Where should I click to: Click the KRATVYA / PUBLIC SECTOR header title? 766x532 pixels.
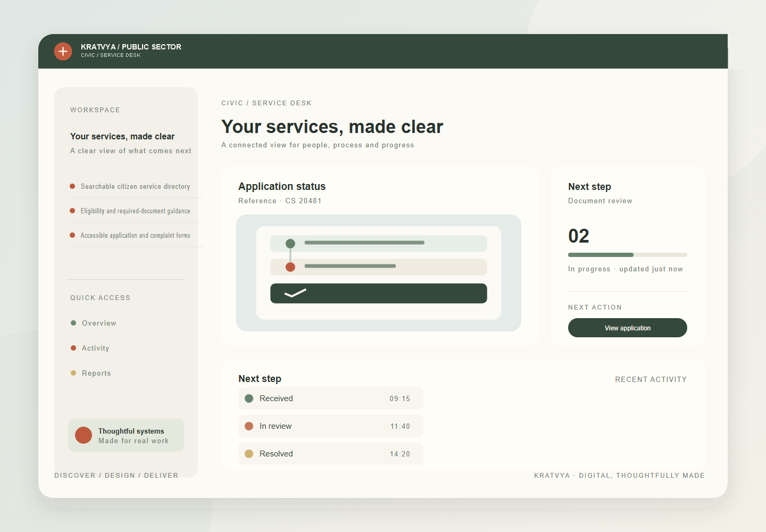click(131, 47)
